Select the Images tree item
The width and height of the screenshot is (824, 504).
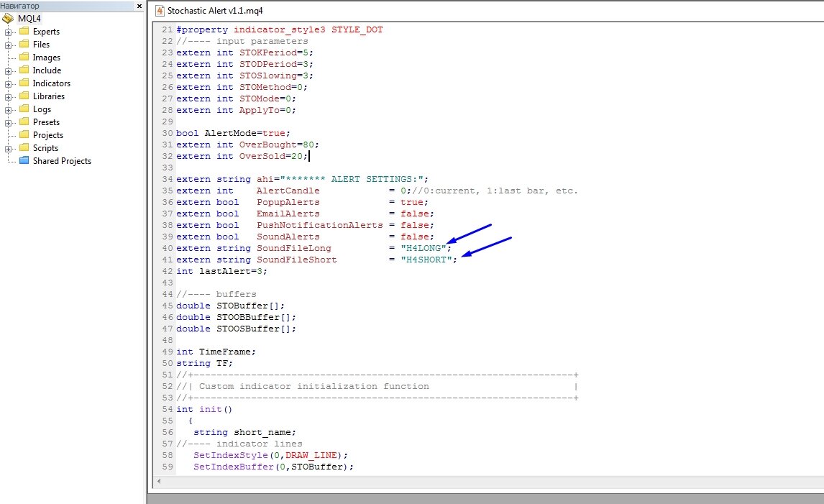coord(46,58)
